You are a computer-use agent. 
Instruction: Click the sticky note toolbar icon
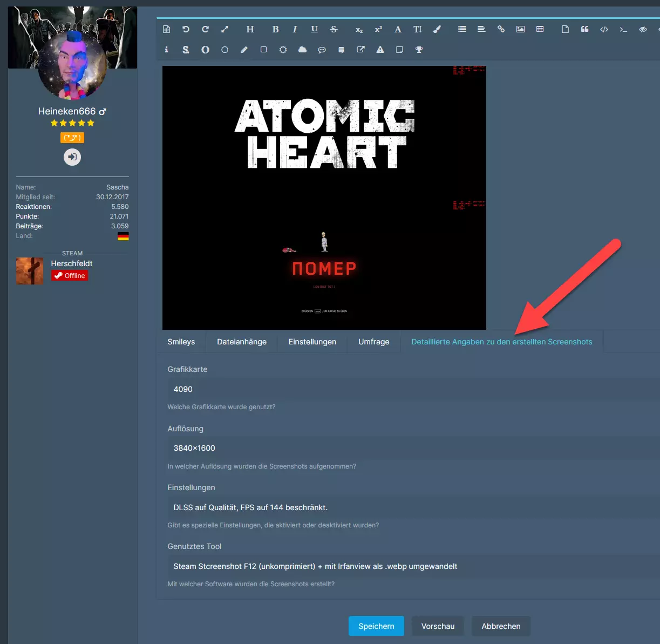(x=399, y=50)
